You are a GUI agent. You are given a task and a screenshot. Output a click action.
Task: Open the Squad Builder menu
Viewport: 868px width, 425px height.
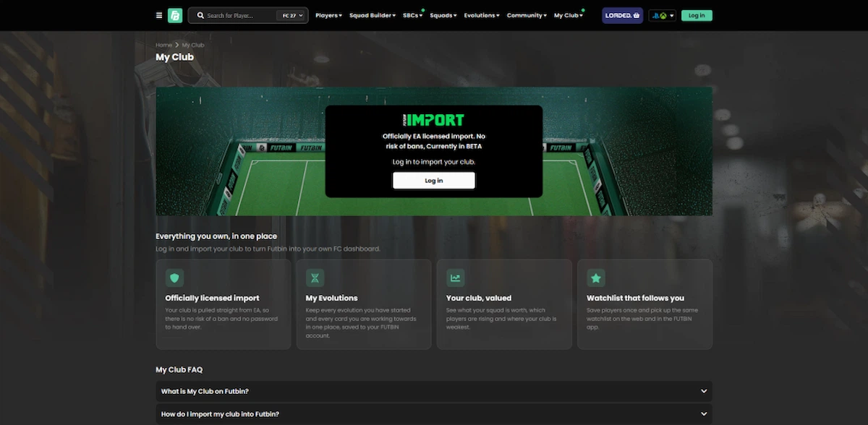[x=373, y=15]
